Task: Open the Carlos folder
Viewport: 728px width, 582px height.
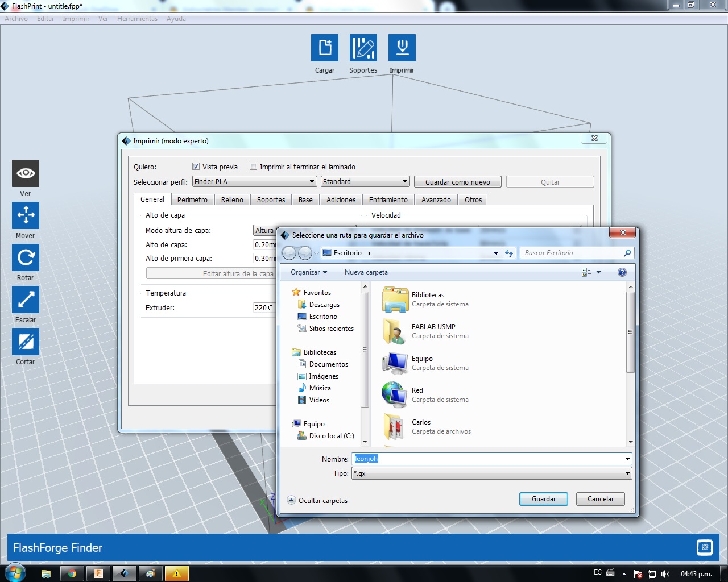Action: point(394,427)
